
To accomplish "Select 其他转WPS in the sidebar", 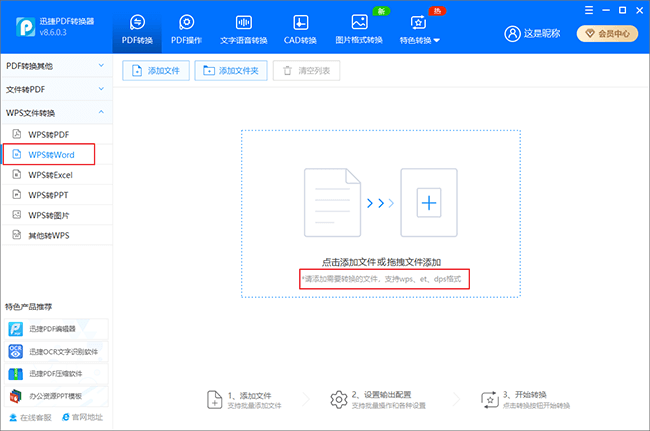I will (x=57, y=235).
